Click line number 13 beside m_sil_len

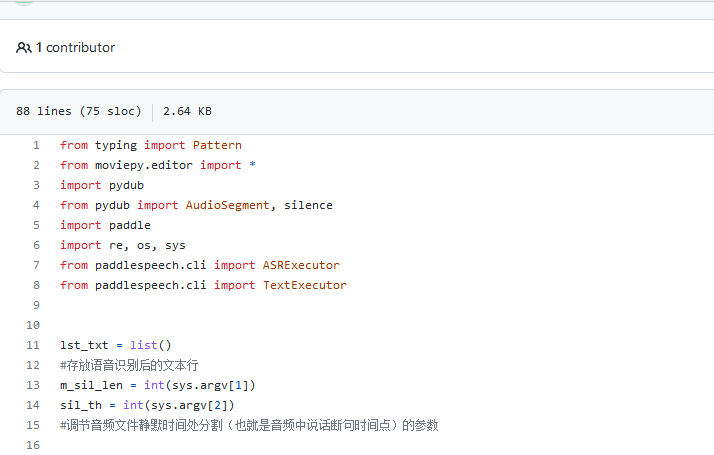click(x=34, y=385)
